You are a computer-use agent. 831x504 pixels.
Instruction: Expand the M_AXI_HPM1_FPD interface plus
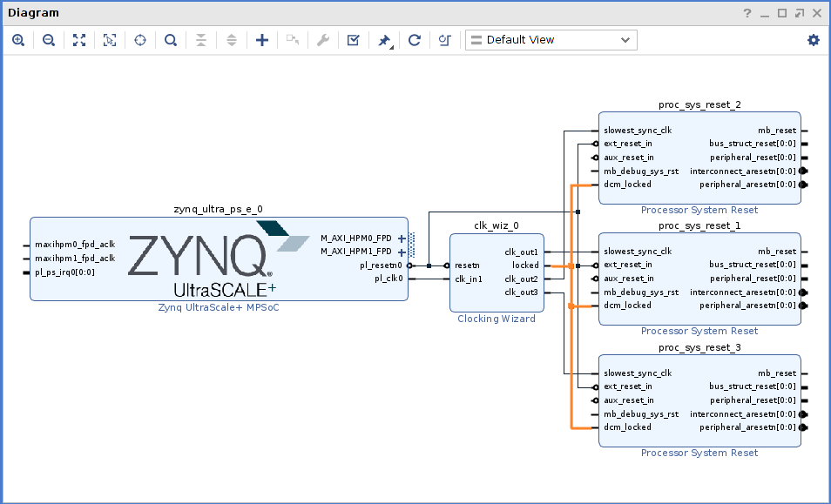[402, 252]
